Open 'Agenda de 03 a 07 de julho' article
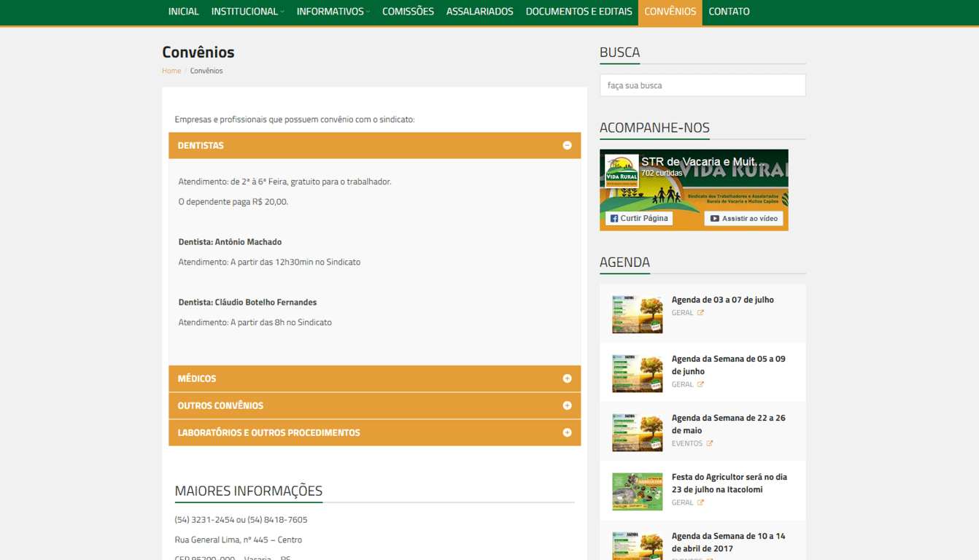 click(x=723, y=300)
